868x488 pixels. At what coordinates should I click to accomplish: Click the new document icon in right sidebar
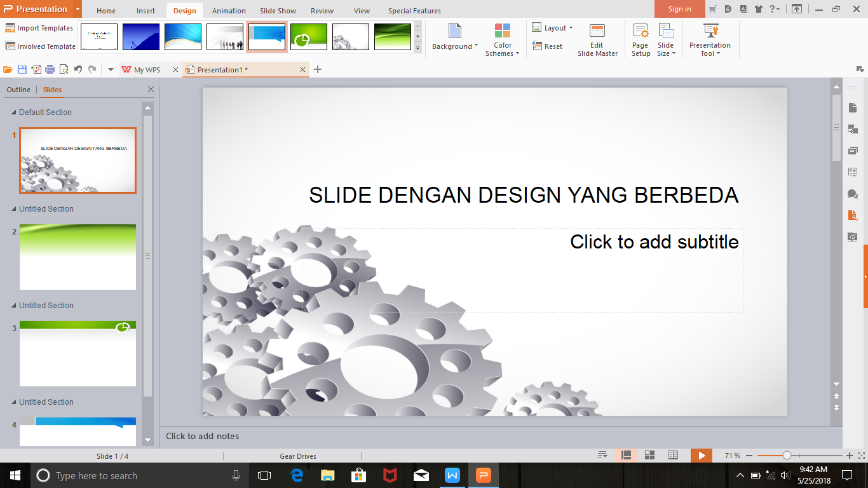click(852, 108)
